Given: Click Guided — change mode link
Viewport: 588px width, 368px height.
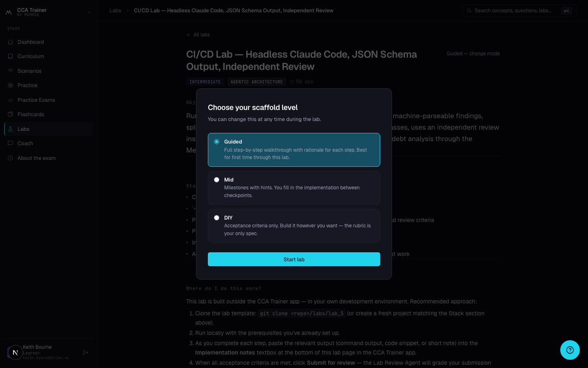Looking at the screenshot, I should (x=473, y=54).
